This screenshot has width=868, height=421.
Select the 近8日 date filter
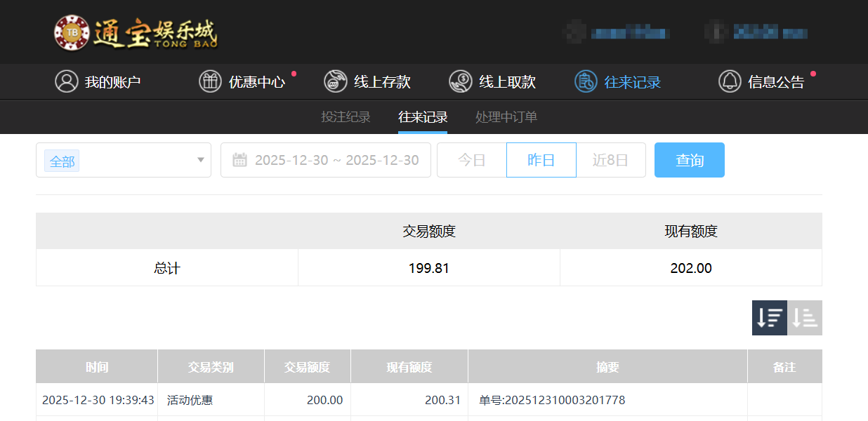(x=610, y=160)
